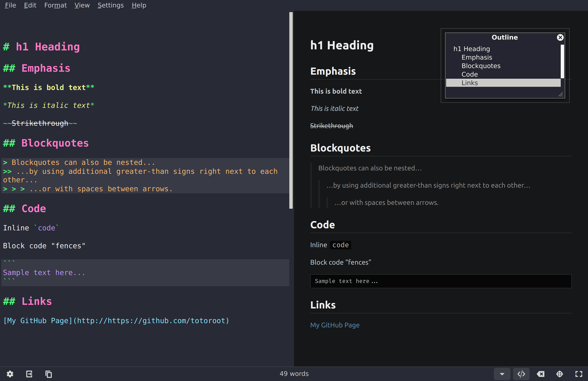Open the Settings menu
588x381 pixels.
(x=110, y=5)
